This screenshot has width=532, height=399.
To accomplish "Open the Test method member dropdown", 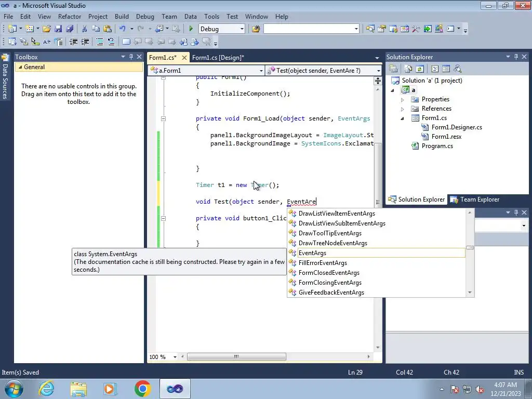I will 378,71.
